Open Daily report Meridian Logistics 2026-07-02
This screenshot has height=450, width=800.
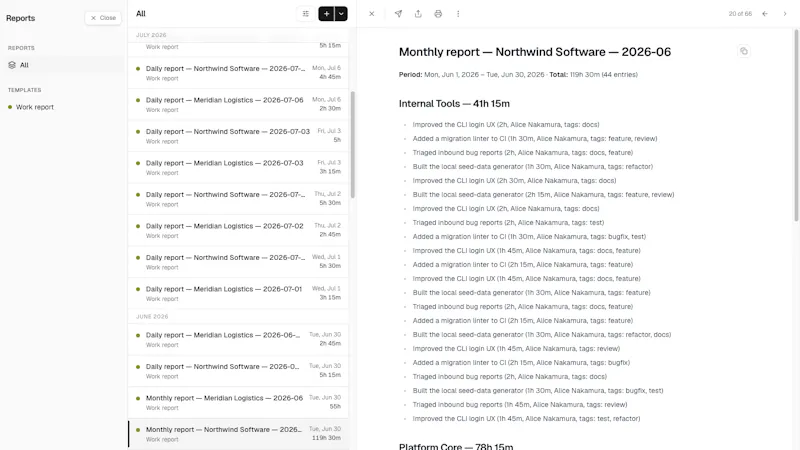(238, 230)
